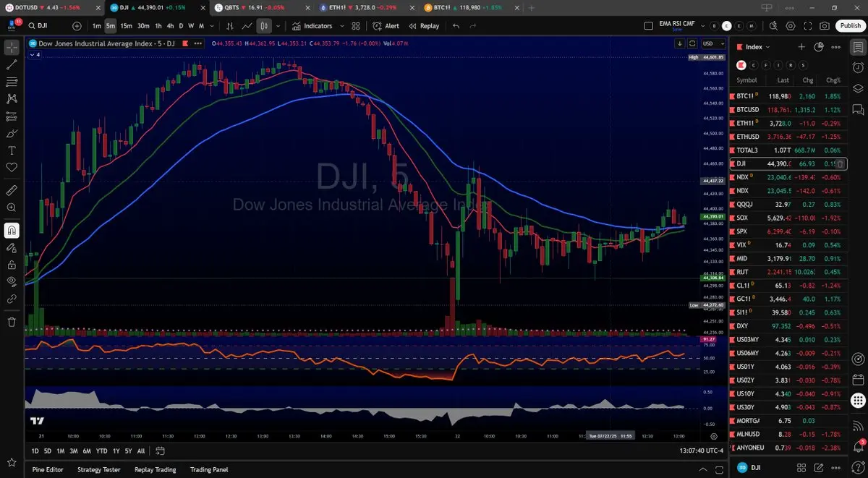The height and width of the screenshot is (478, 868).
Task: Select the candlestick chart type
Action: click(264, 26)
